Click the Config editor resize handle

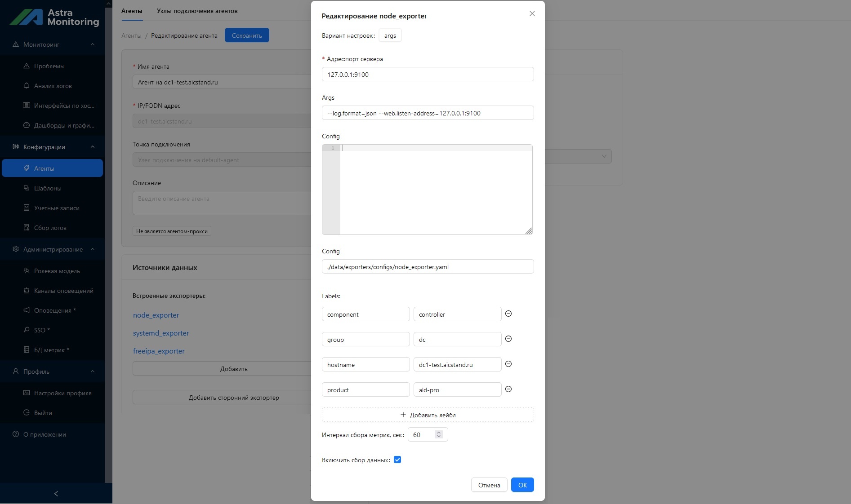pos(529,231)
